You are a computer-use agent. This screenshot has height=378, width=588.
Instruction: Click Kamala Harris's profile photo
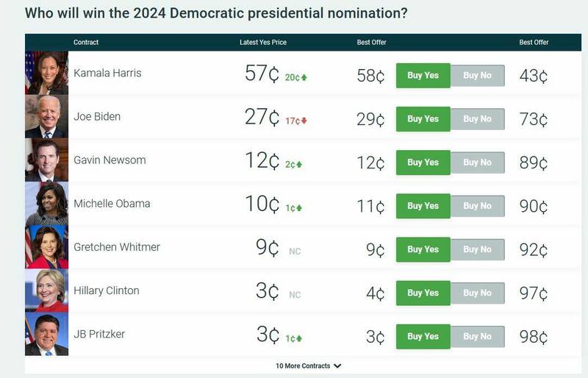coord(46,74)
